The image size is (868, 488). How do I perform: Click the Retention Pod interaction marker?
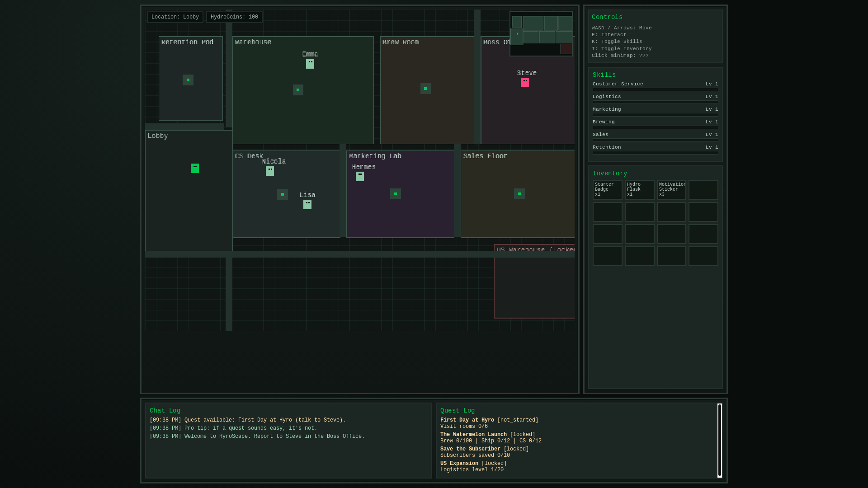pos(188,80)
